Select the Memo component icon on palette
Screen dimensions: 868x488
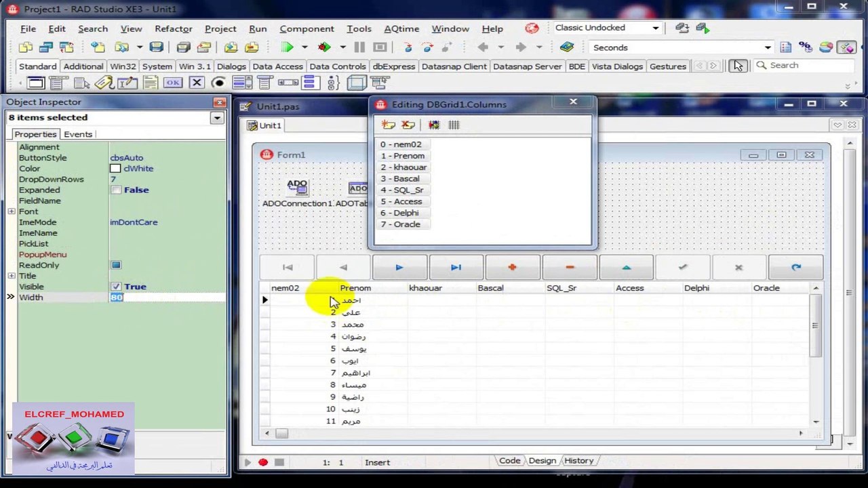point(150,83)
